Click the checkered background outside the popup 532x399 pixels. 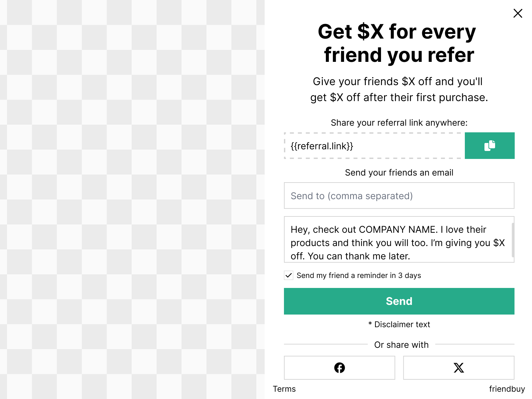click(x=133, y=199)
